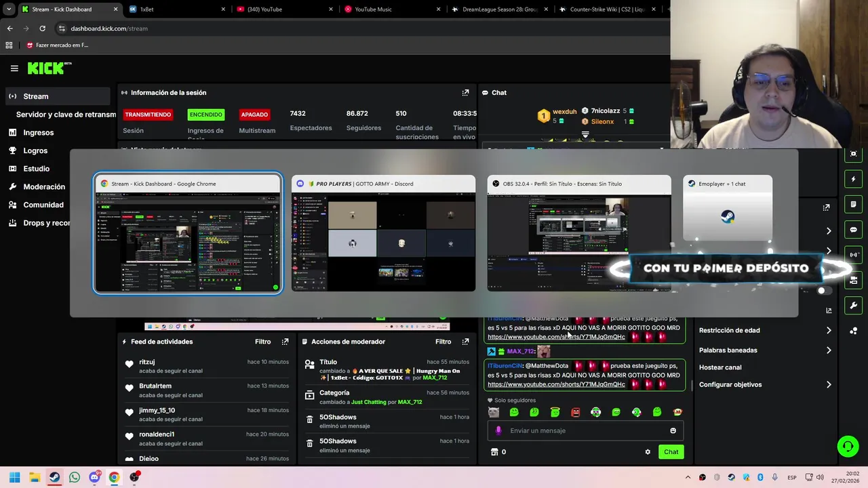Click the Just Chatting category link
868x488 pixels.
[368, 402]
